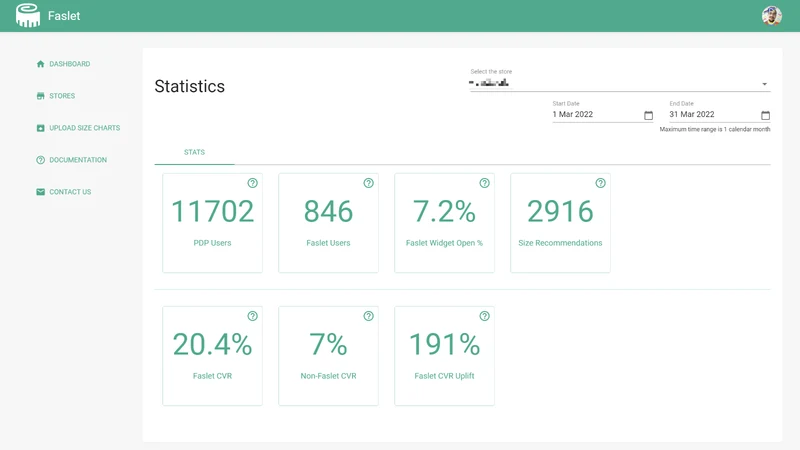Viewport: 800px width, 450px height.
Task: Select the 7% Non-Faslet CVR value
Action: pos(328,344)
